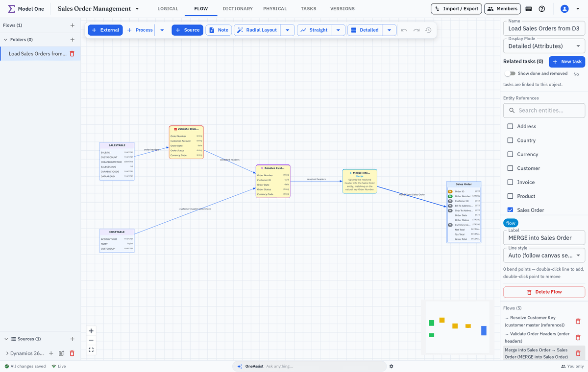588x372 pixels.
Task: Click the Source button
Action: pos(187,30)
